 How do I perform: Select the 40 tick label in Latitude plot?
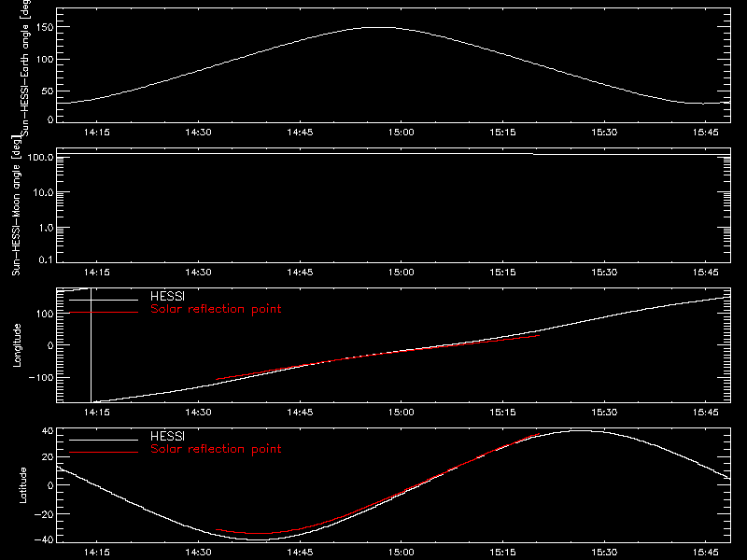point(48,431)
